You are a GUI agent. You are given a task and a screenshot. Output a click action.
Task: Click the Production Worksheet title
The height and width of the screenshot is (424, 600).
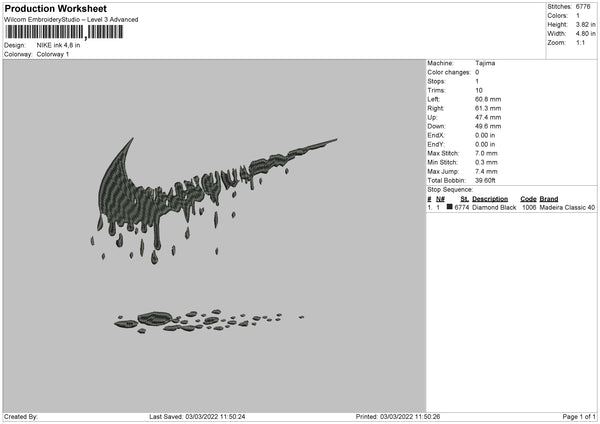pyautogui.click(x=55, y=8)
